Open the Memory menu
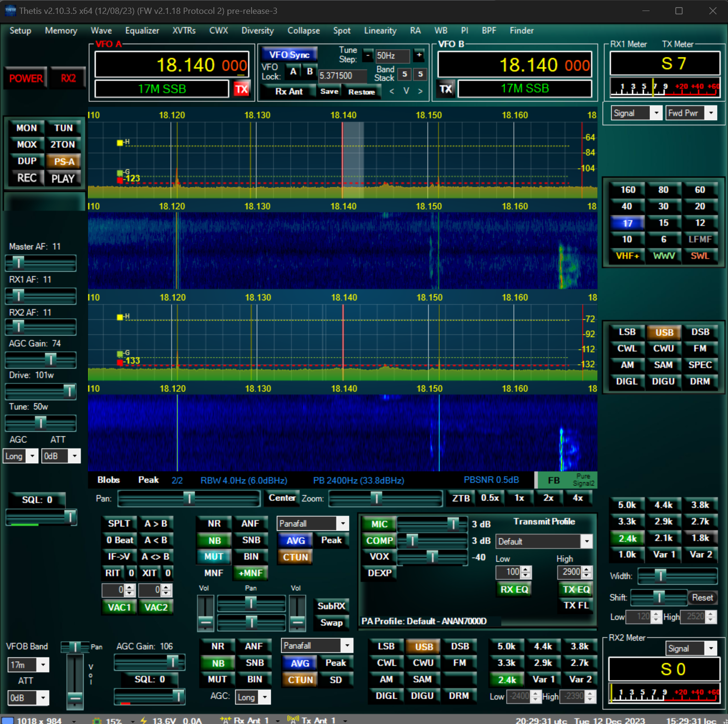The height and width of the screenshot is (724, 728). click(x=61, y=31)
